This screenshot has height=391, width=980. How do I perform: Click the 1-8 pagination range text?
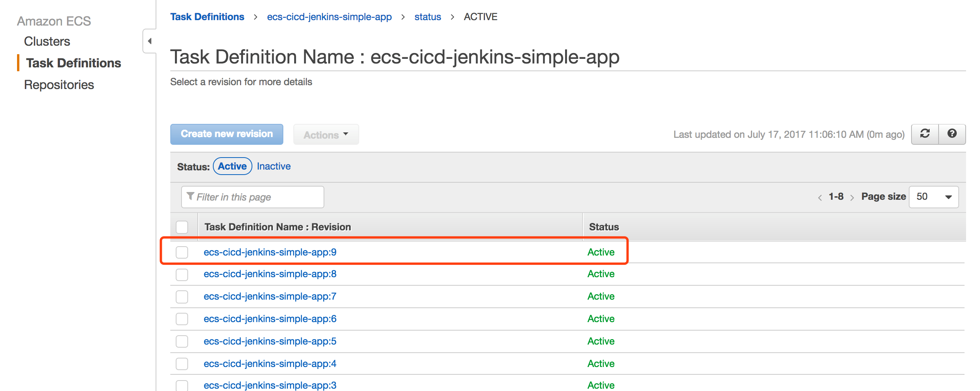[x=836, y=197]
